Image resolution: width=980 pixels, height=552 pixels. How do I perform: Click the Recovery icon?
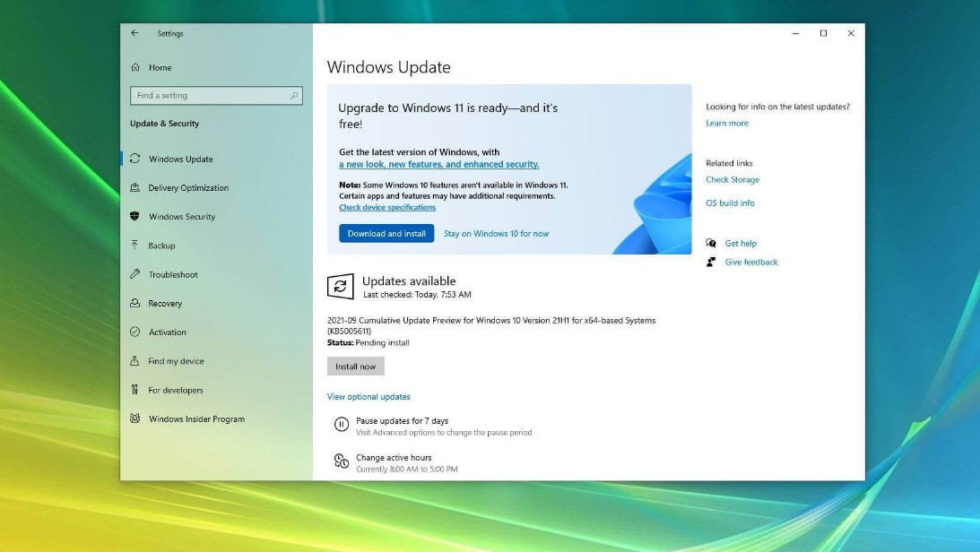pos(135,303)
